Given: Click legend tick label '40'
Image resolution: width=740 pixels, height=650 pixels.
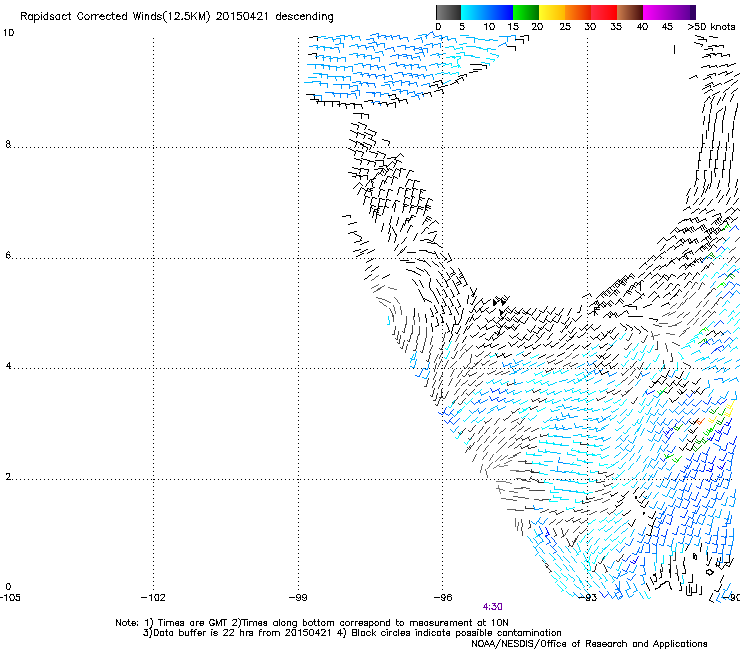Looking at the screenshot, I should click(x=642, y=27).
